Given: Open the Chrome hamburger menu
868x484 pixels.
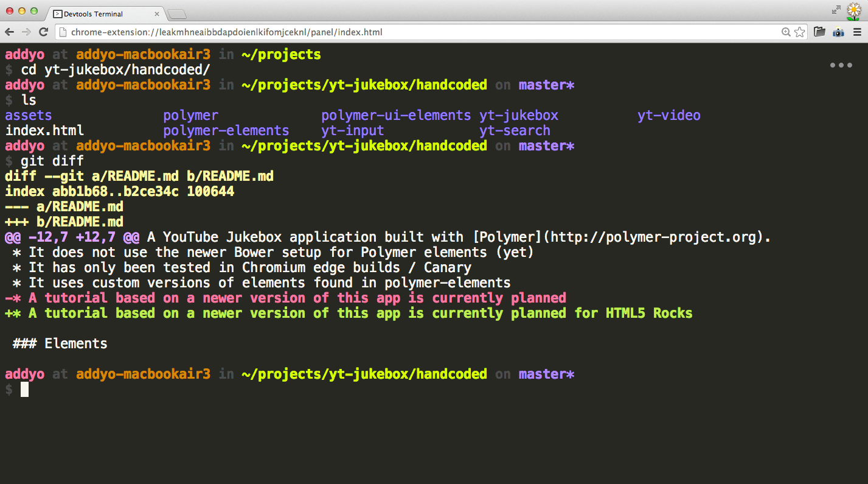Looking at the screenshot, I should coord(858,32).
